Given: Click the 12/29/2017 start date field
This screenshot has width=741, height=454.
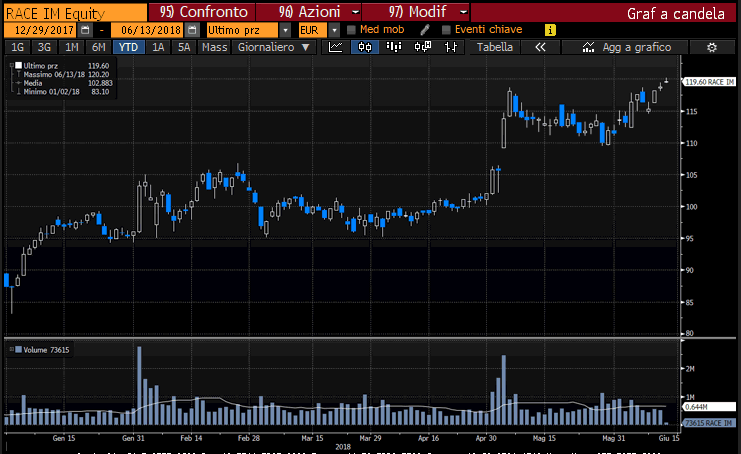Looking at the screenshot, I should pos(40,30).
